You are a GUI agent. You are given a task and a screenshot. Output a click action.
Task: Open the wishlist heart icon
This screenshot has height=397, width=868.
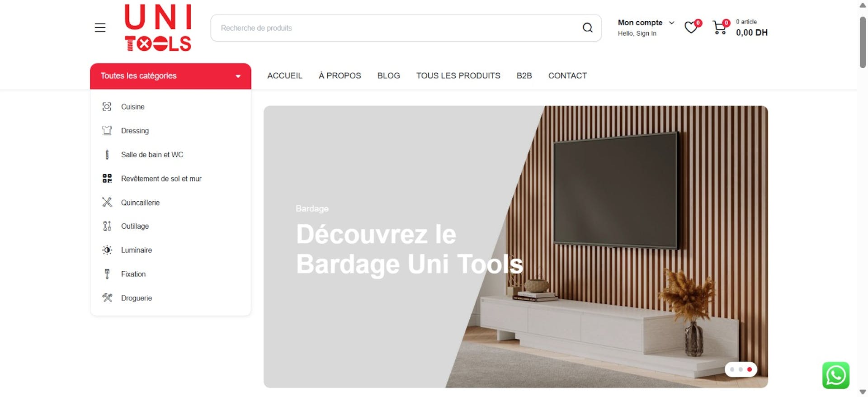click(x=691, y=27)
